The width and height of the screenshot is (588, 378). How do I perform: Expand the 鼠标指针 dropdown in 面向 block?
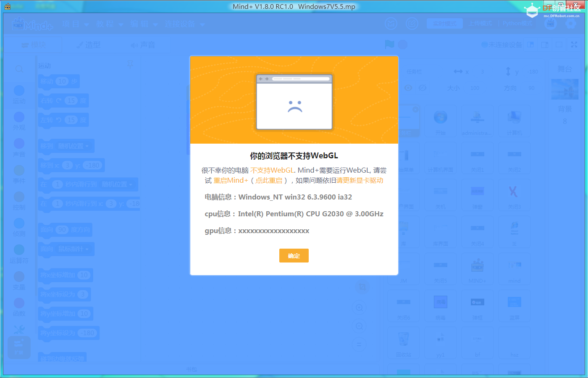click(x=73, y=249)
